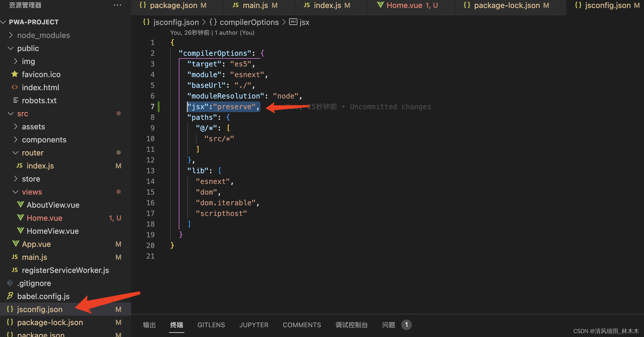This screenshot has width=644, height=337.
Task: Click the Babel icon of babel.config.js
Action: (10, 296)
